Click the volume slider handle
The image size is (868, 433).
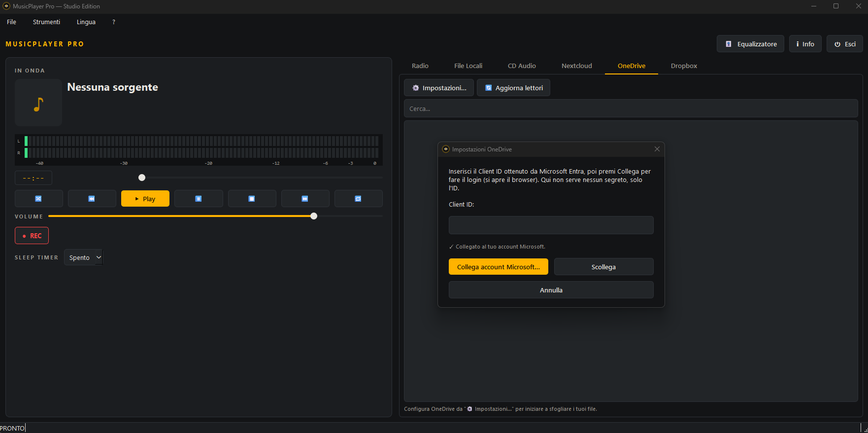click(x=314, y=216)
